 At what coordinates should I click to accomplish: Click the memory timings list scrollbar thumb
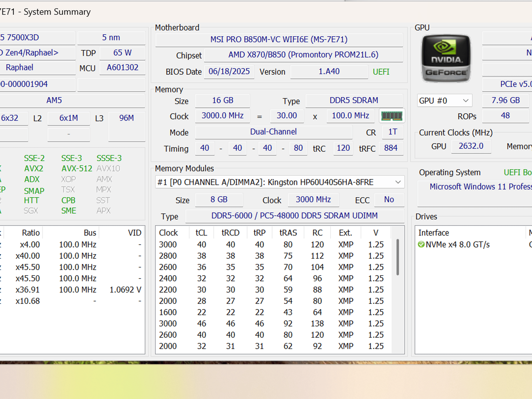[x=398, y=257]
